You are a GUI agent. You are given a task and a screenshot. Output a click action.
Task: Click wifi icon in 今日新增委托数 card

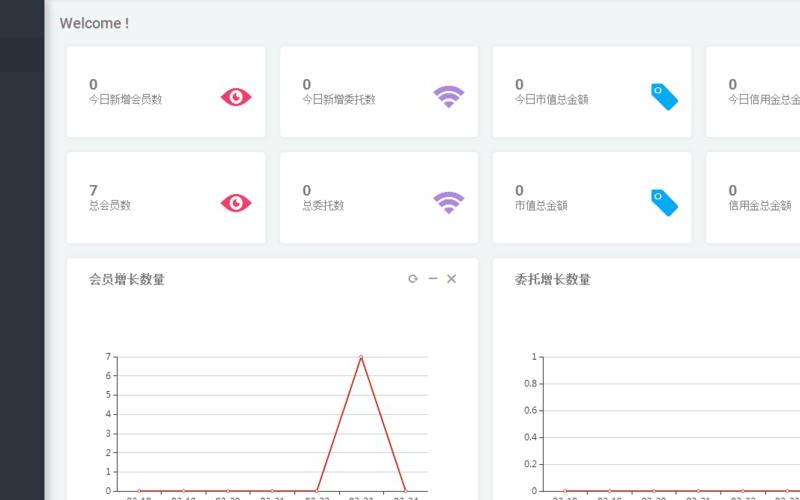pyautogui.click(x=448, y=96)
